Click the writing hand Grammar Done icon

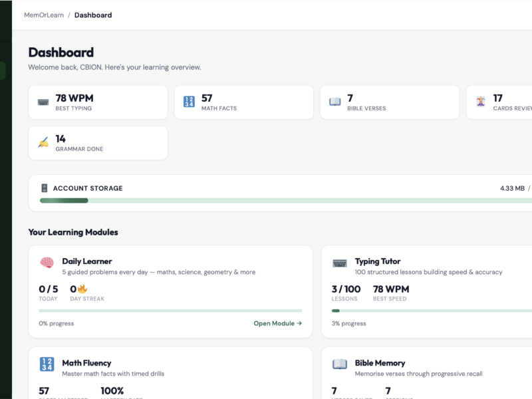click(43, 142)
